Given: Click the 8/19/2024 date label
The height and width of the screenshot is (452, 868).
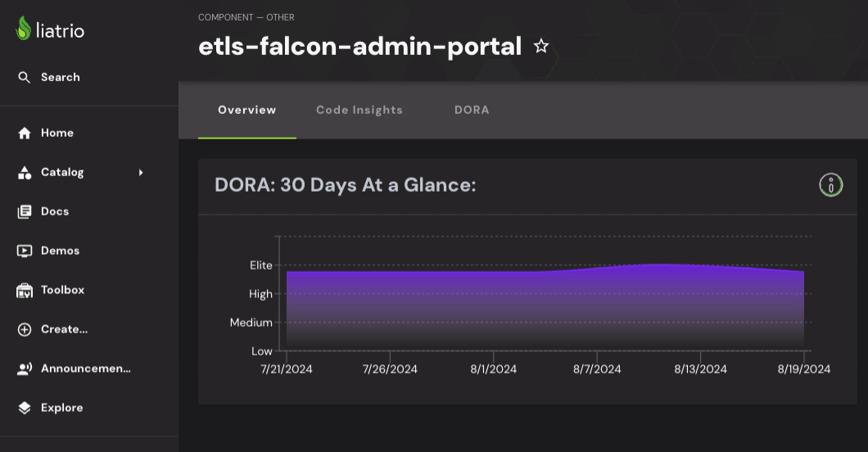Looking at the screenshot, I should (804, 369).
